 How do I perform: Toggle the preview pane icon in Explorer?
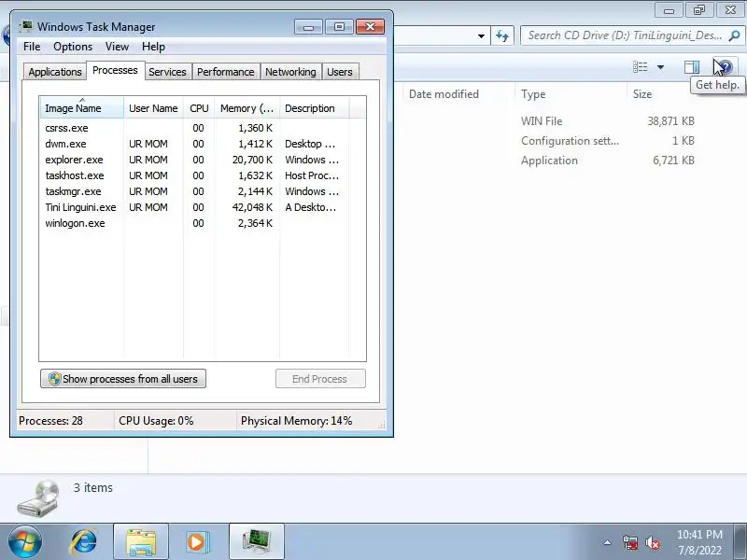pyautogui.click(x=691, y=67)
